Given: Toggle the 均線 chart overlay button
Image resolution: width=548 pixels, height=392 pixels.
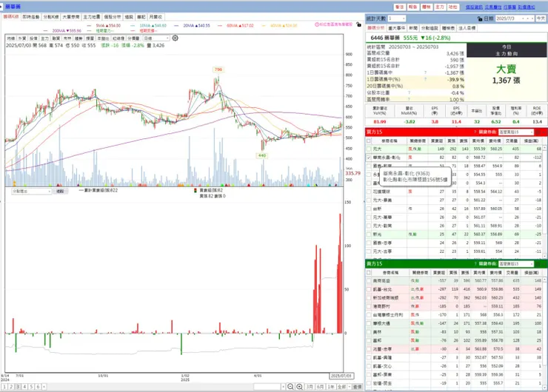Looking at the screenshot, I should tap(11, 38).
